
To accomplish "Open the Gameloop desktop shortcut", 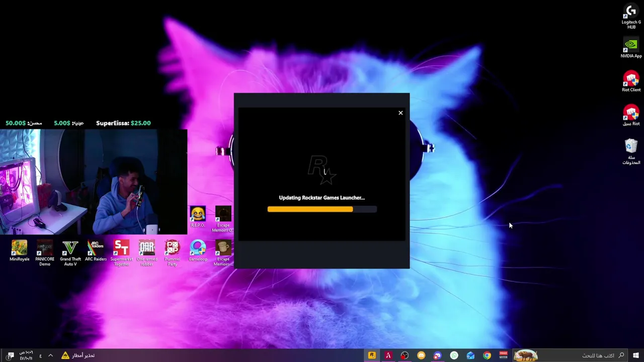I will click(198, 251).
